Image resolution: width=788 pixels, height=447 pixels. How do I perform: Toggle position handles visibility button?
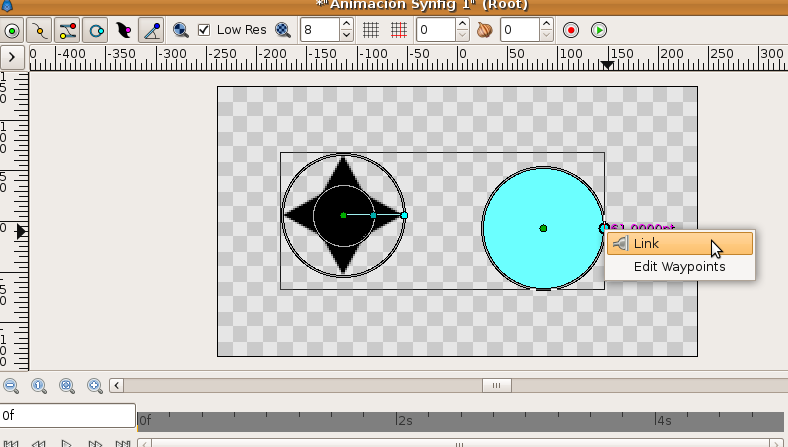pyautogui.click(x=12, y=30)
